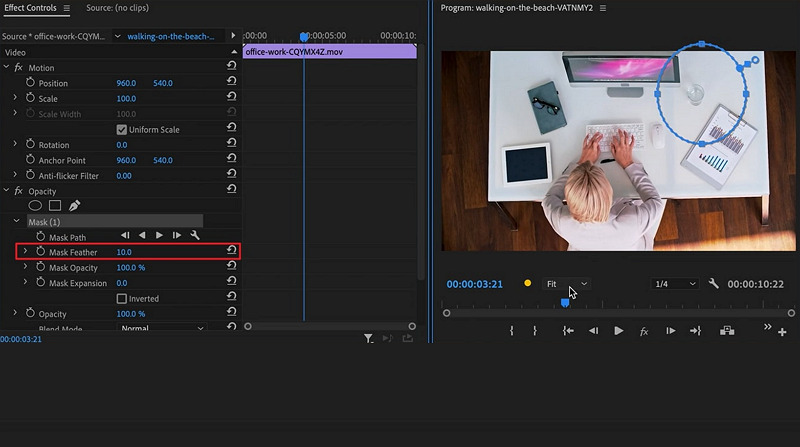This screenshot has width=800, height=447.
Task: Step forward one frame in Program monitor
Action: click(x=670, y=331)
